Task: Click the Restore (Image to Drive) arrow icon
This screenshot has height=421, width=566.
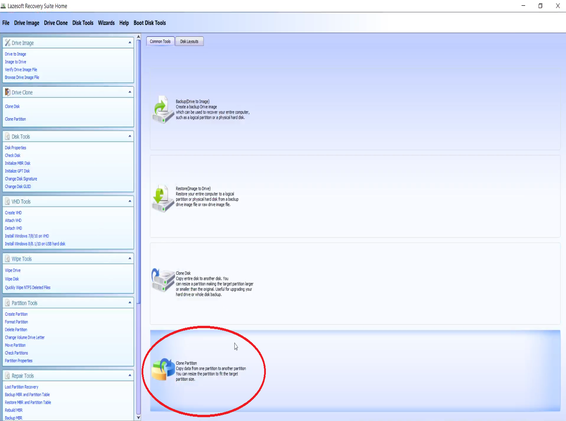Action: 163,198
